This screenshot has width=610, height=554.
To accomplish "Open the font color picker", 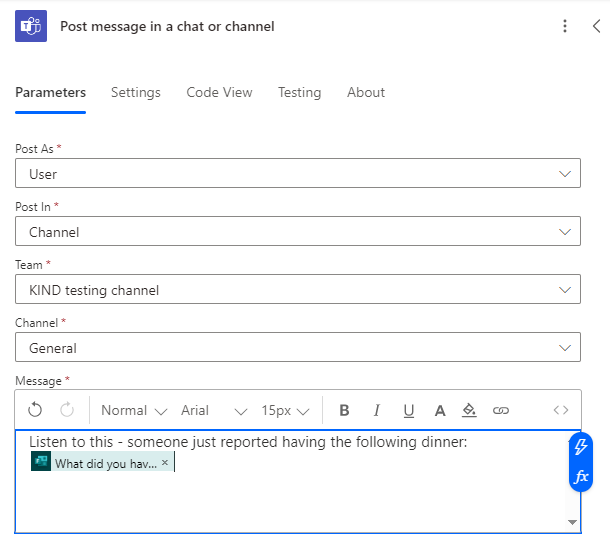I will 440,410.
